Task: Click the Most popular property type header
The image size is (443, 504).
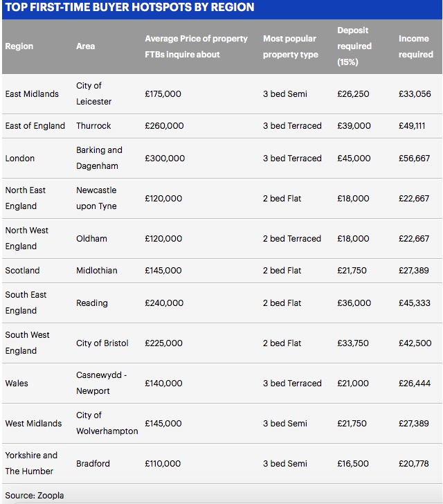Action: [x=291, y=46]
